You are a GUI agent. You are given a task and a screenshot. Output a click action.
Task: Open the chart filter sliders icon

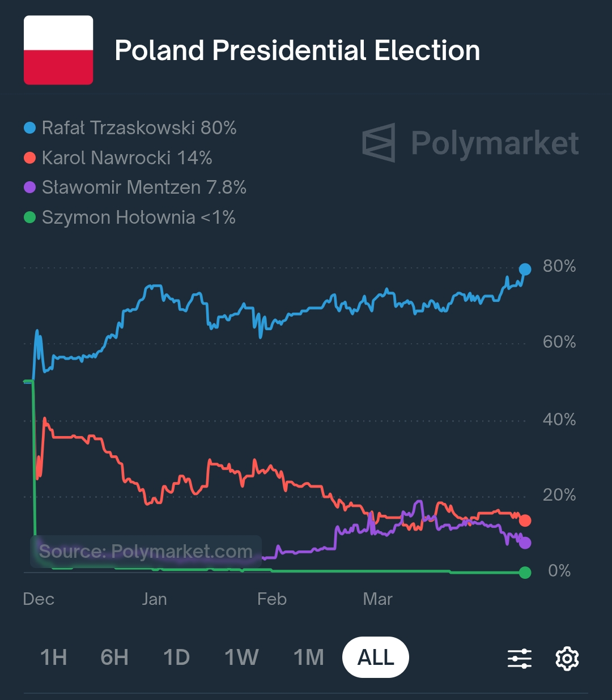click(519, 658)
